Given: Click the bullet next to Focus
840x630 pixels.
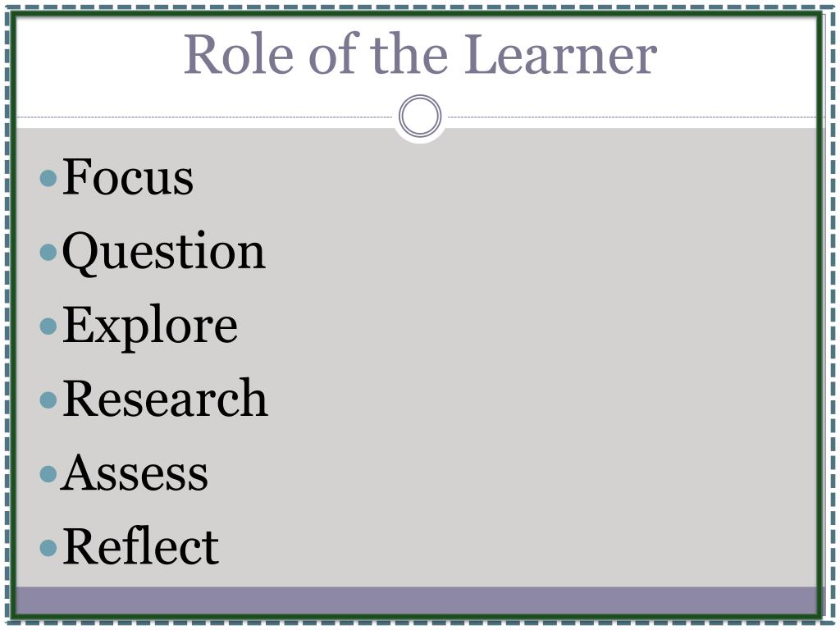Looking at the screenshot, I should pos(48,178).
